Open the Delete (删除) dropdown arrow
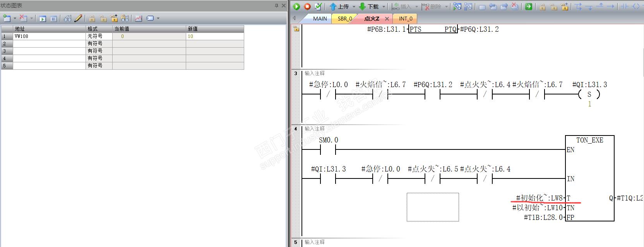Screen dimensions: 644x247 tap(446, 7)
